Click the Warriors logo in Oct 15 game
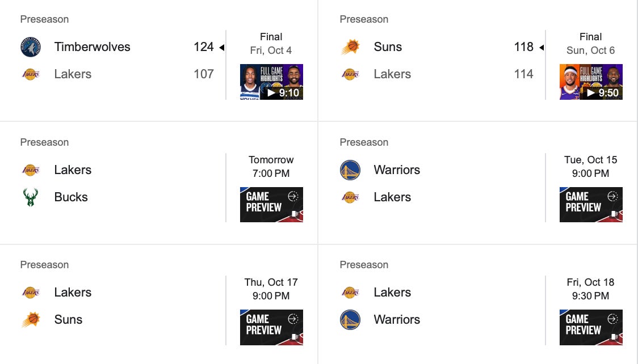 350,170
